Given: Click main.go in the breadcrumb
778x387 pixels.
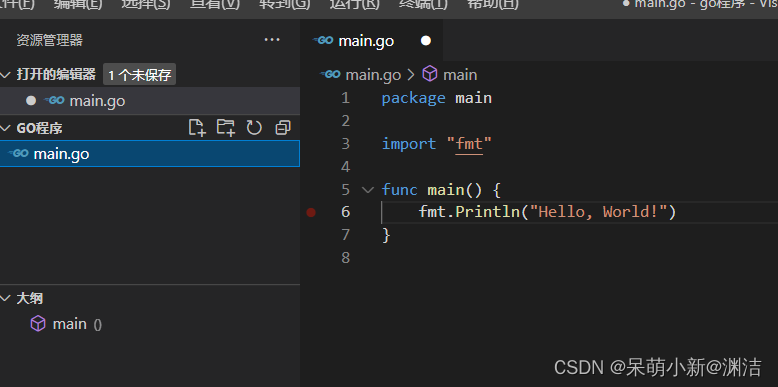Looking at the screenshot, I should point(373,75).
